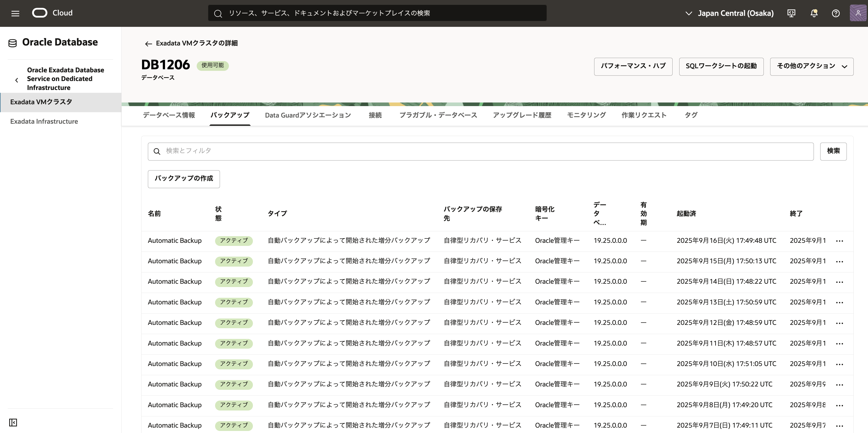Select Exadata Infrastructure in the sidebar
The height and width of the screenshot is (433, 868).
tap(44, 121)
